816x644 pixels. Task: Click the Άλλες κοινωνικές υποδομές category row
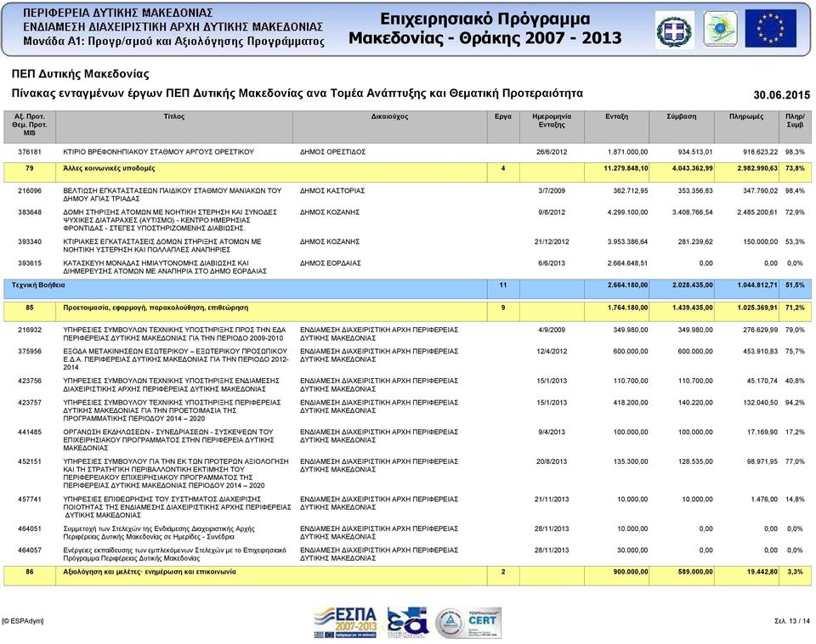tap(407, 172)
